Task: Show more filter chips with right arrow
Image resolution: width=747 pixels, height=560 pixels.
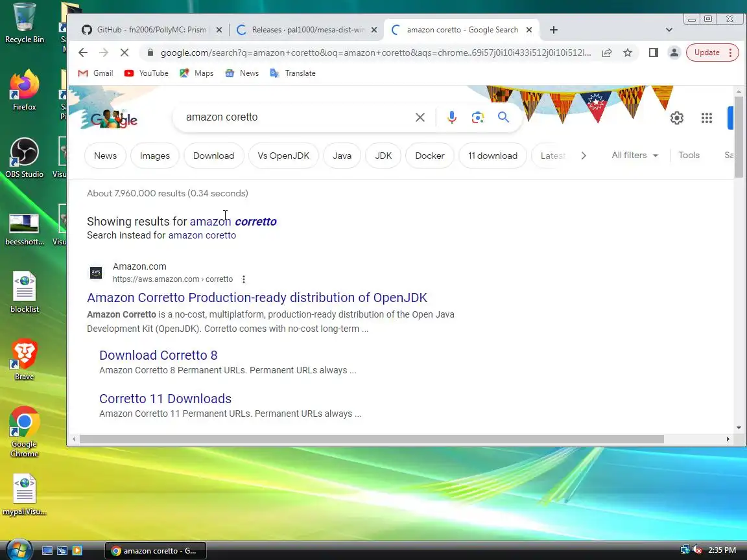Action: [x=584, y=156]
